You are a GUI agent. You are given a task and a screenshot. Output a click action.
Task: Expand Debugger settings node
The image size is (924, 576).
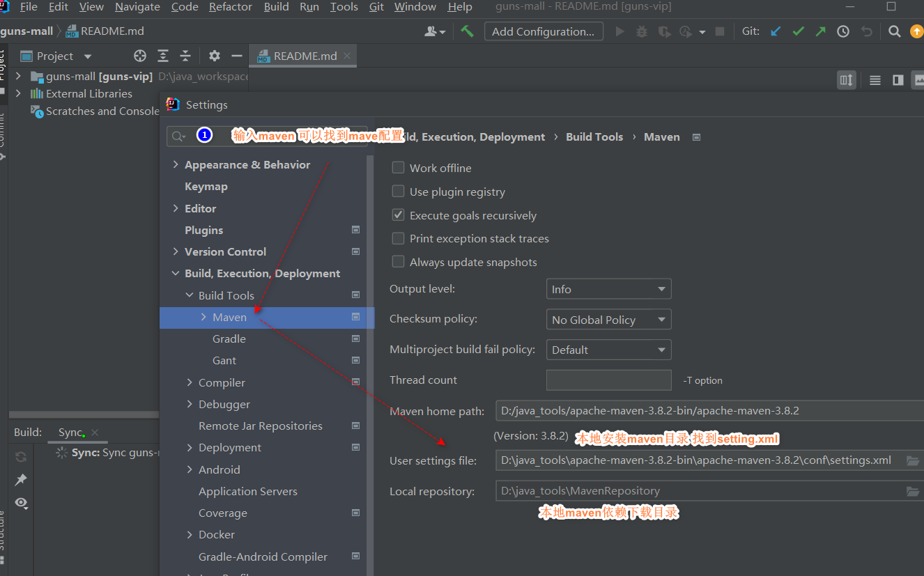[190, 404]
